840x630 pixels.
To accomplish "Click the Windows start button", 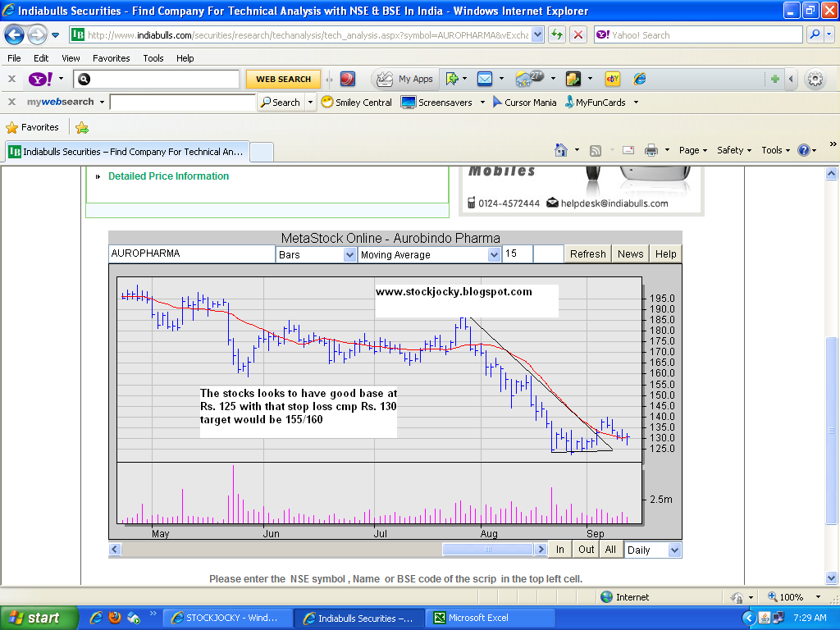I will 39,618.
